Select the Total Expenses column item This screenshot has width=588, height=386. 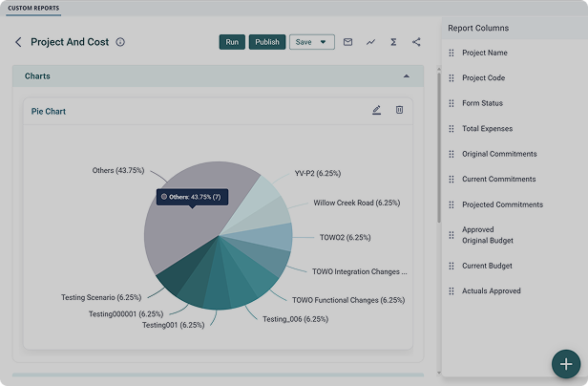[487, 129]
